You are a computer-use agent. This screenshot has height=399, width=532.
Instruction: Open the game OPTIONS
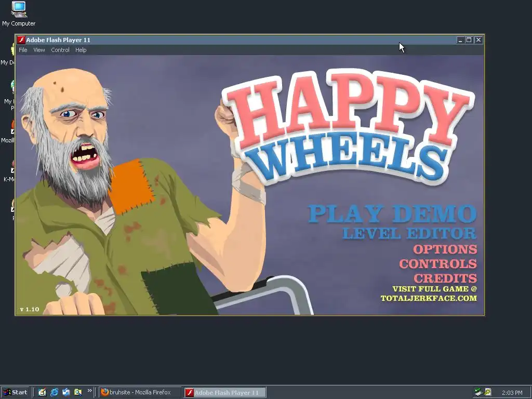pyautogui.click(x=445, y=249)
